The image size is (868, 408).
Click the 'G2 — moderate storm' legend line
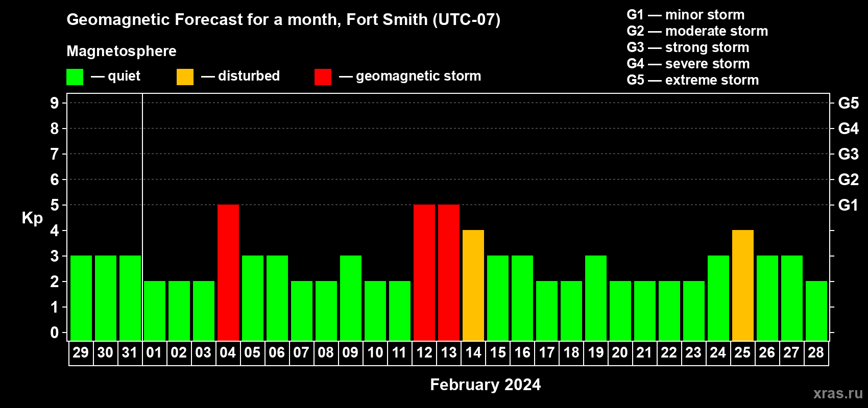point(697,31)
